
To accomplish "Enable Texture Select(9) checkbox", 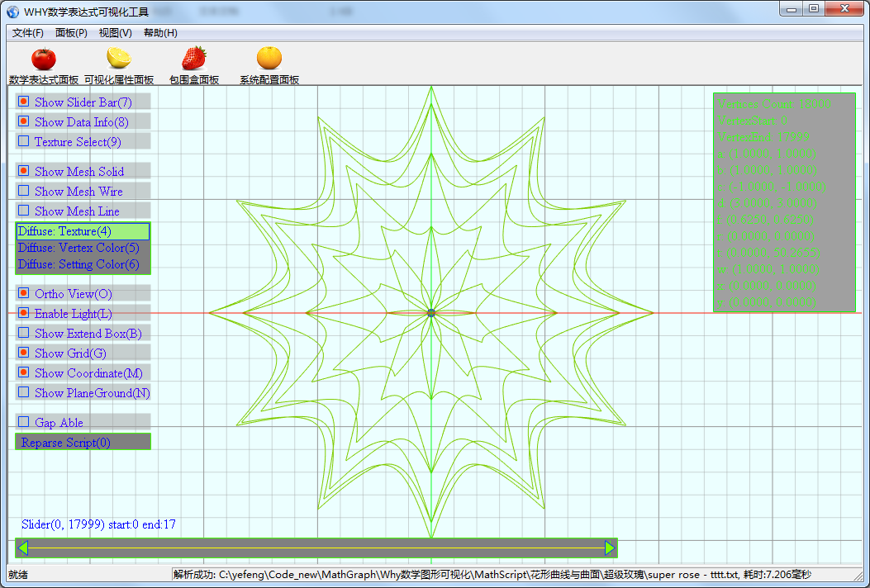I will click(x=24, y=141).
